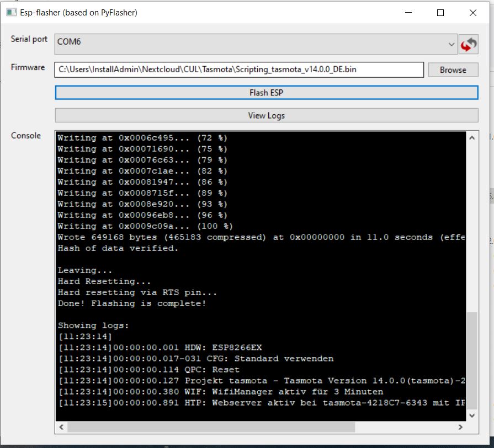The width and height of the screenshot is (494, 448).
Task: Click the console horizontal scrollbar right arrow
Action: [x=461, y=427]
